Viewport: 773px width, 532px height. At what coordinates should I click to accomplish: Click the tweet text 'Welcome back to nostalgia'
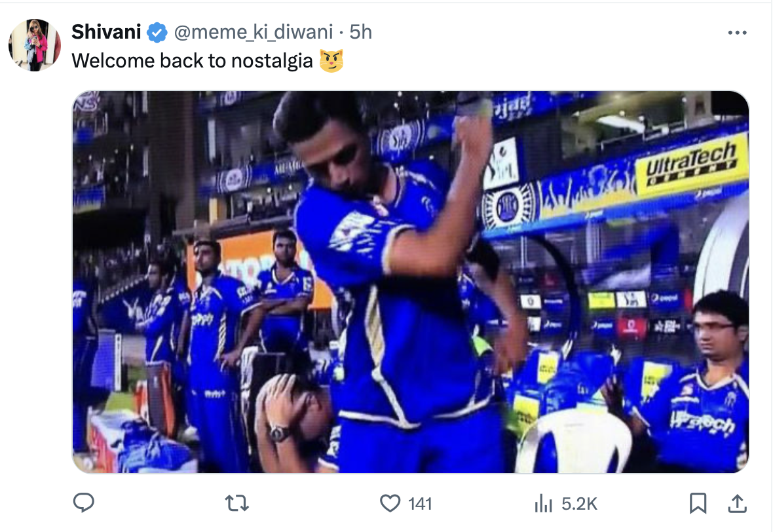click(191, 60)
